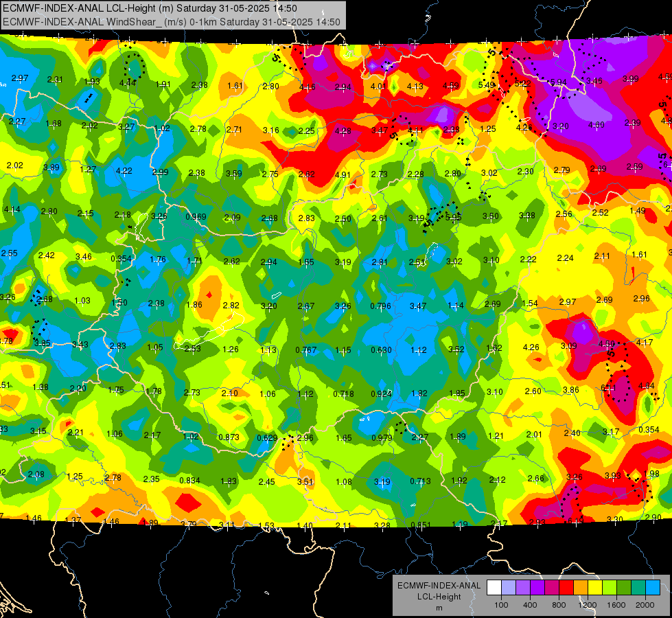Viewport: 672px width, 618px height.
Task: Click the wind shear value 5.49
Action: point(487,85)
